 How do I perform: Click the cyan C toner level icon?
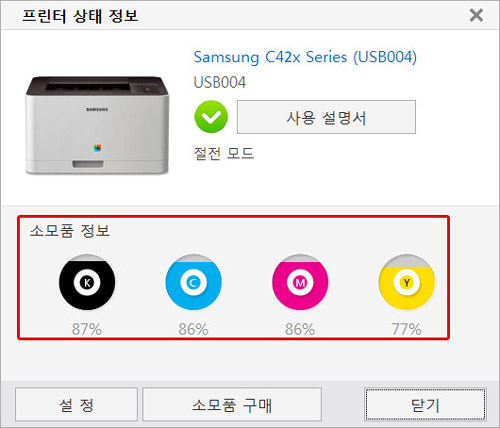[193, 282]
